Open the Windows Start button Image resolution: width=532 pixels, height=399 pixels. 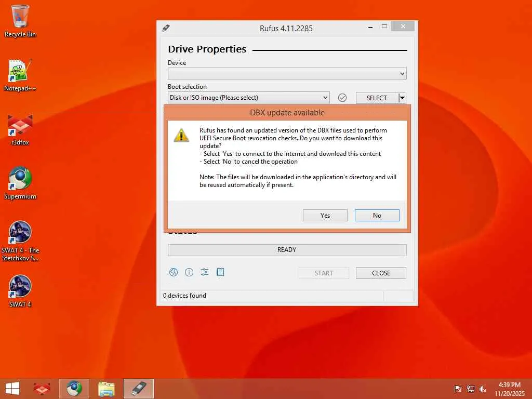click(x=12, y=389)
